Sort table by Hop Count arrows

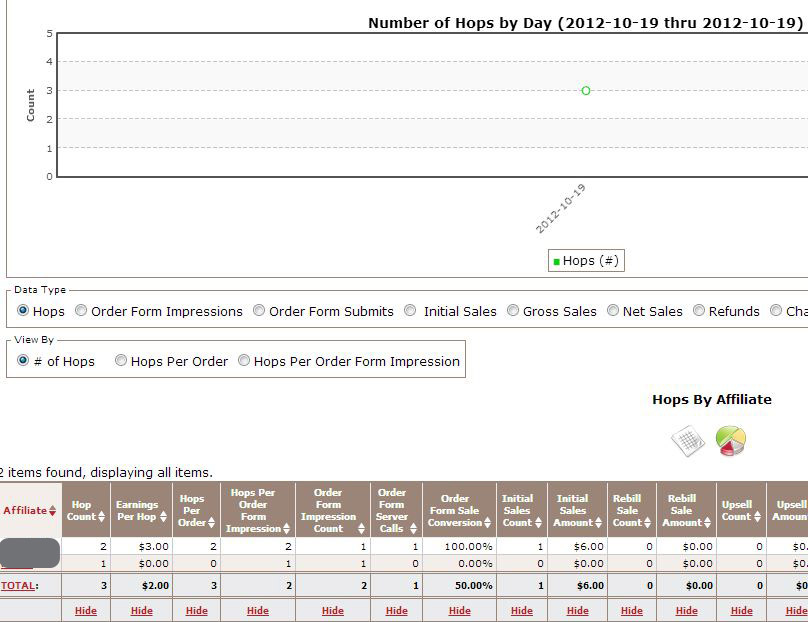pyautogui.click(x=101, y=517)
